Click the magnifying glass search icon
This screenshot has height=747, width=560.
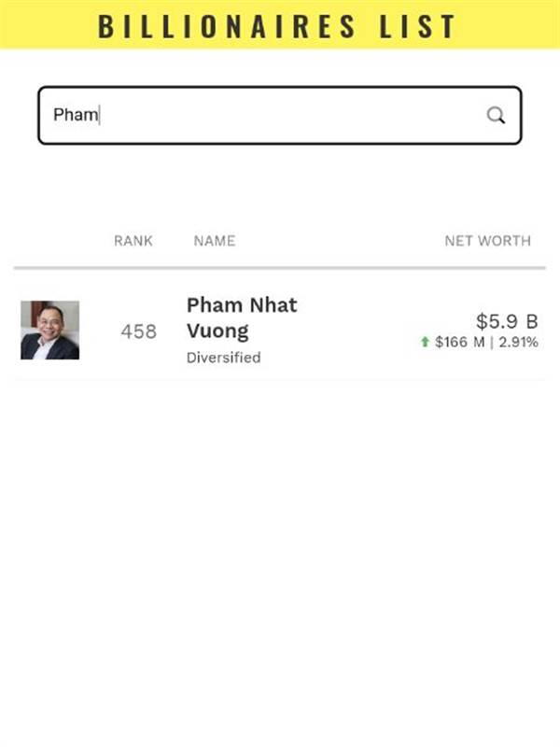pyautogui.click(x=496, y=115)
